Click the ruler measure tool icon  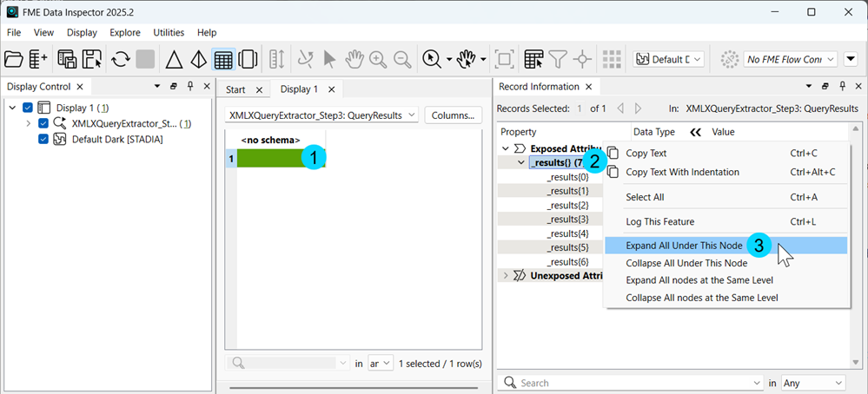point(276,59)
